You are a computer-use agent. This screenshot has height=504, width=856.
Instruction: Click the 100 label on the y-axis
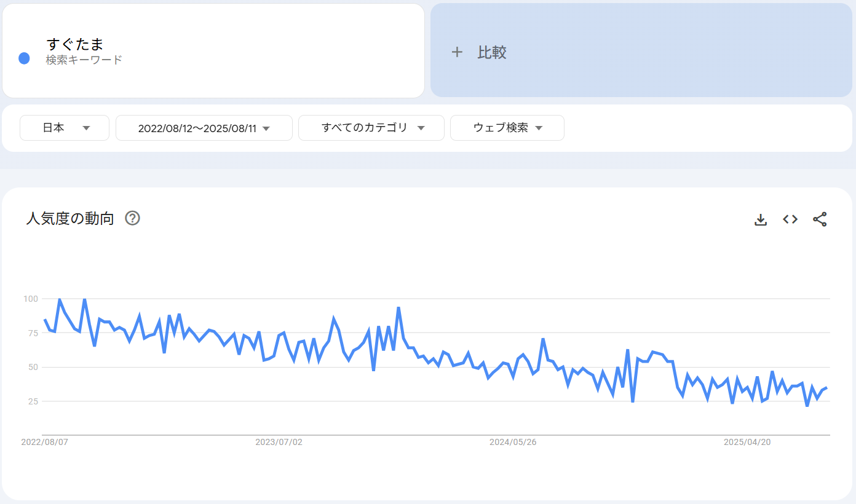click(31, 299)
